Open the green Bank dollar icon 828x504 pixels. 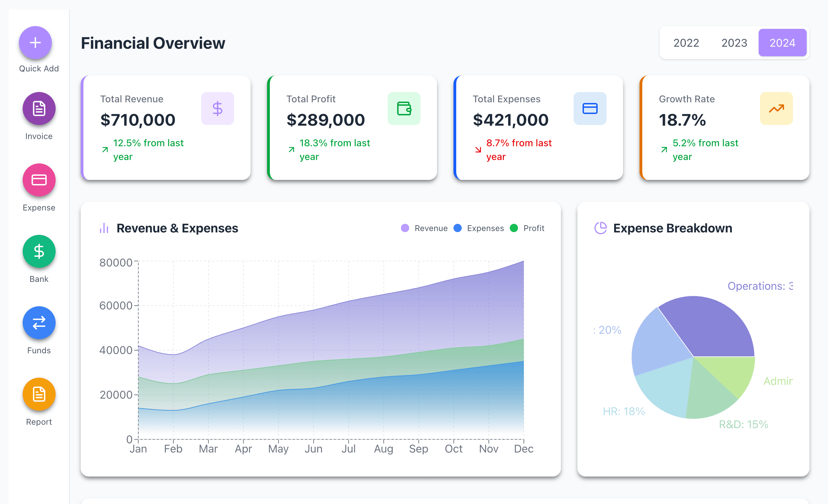(x=39, y=251)
